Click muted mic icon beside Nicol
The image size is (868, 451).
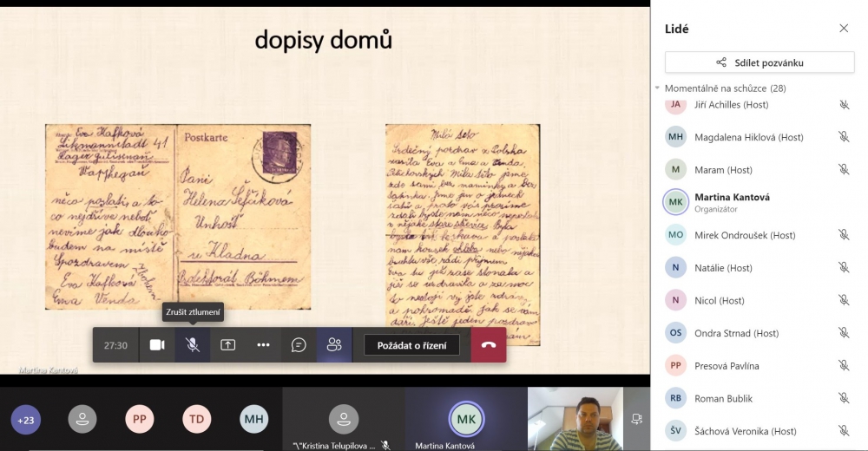845,300
